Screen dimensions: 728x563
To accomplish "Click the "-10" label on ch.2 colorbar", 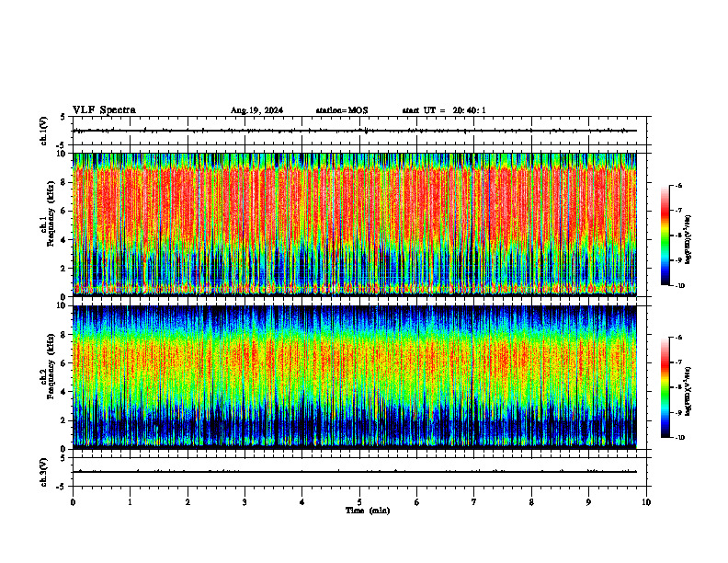I will click(679, 438).
